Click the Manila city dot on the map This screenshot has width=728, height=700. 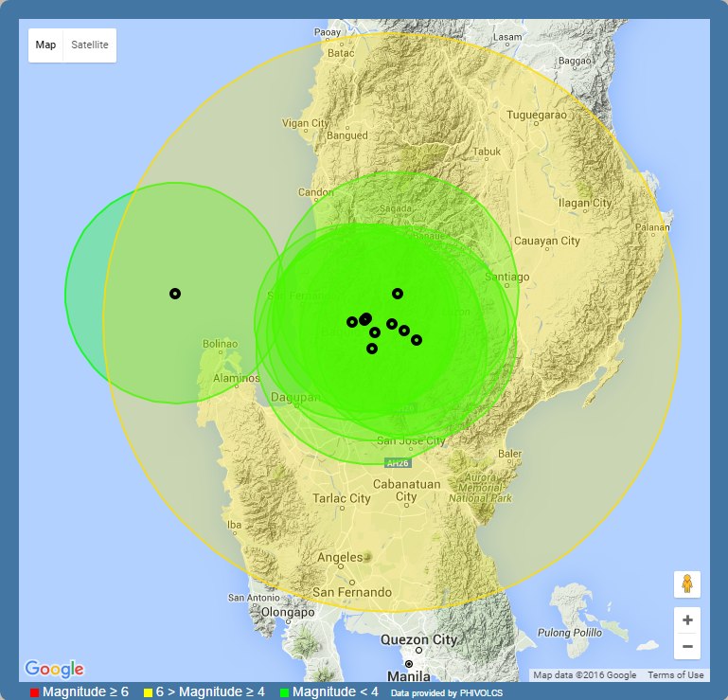(409, 664)
